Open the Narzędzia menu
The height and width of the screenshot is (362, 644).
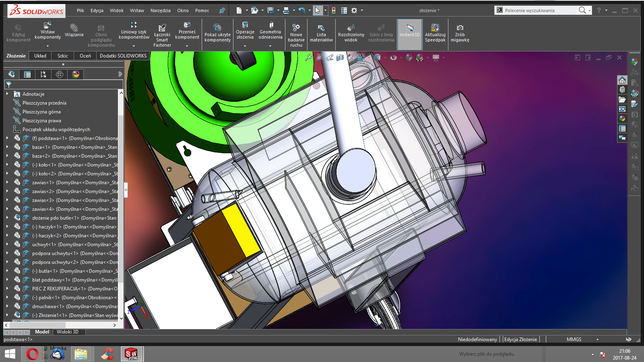(x=161, y=10)
